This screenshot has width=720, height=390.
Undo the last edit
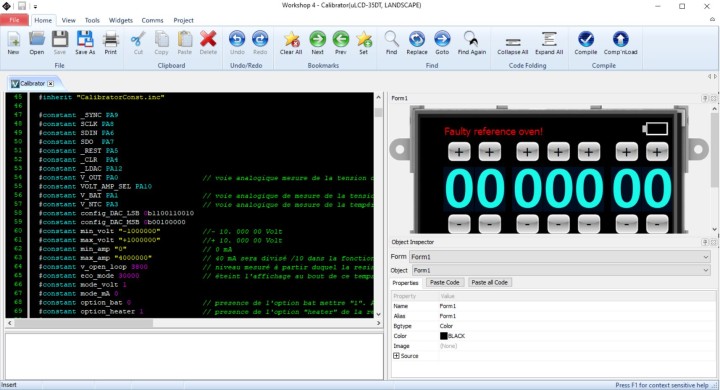237,43
